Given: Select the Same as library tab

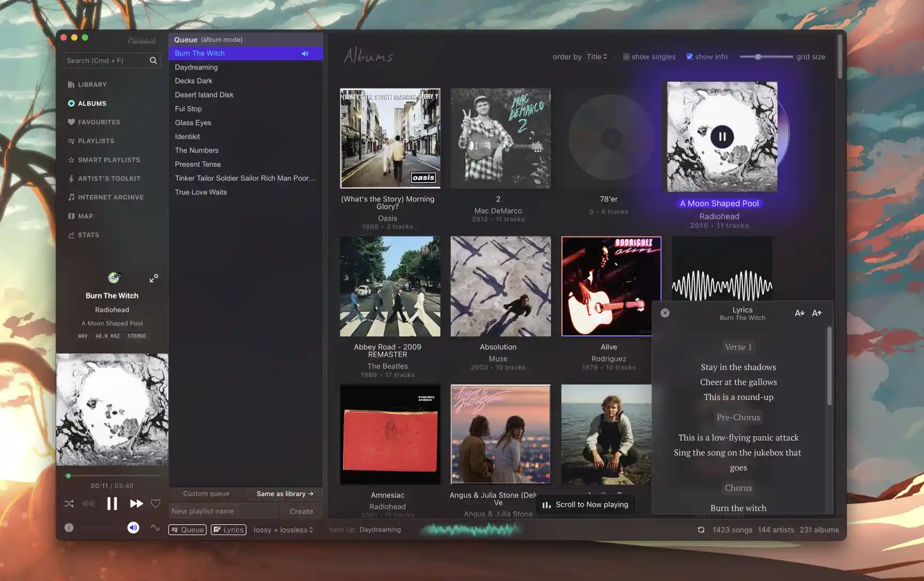Looking at the screenshot, I should (x=285, y=493).
